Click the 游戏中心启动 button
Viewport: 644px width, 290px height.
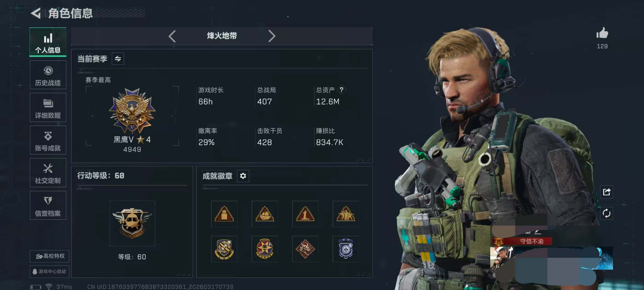point(49,272)
